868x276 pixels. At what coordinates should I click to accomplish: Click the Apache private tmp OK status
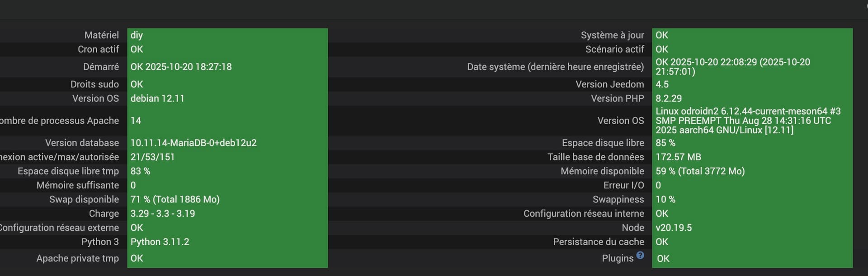pos(137,258)
